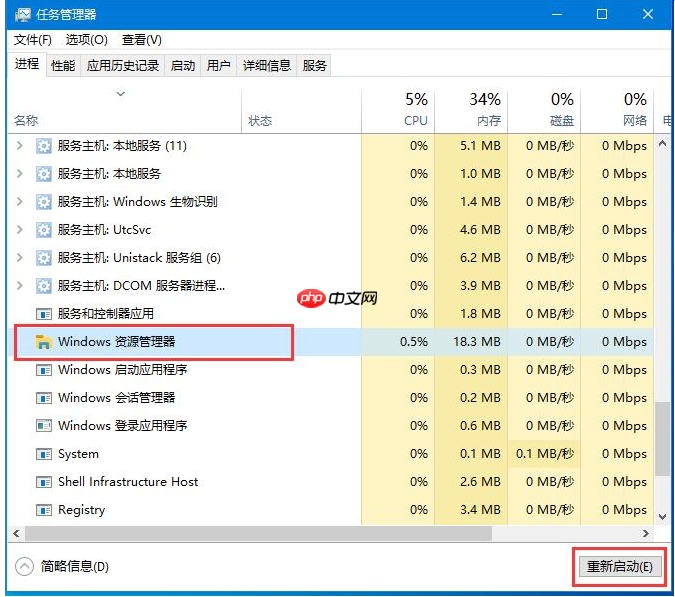Screen dimensions: 675x597
Task: Switch to the 服务 tab
Action: coord(314,66)
